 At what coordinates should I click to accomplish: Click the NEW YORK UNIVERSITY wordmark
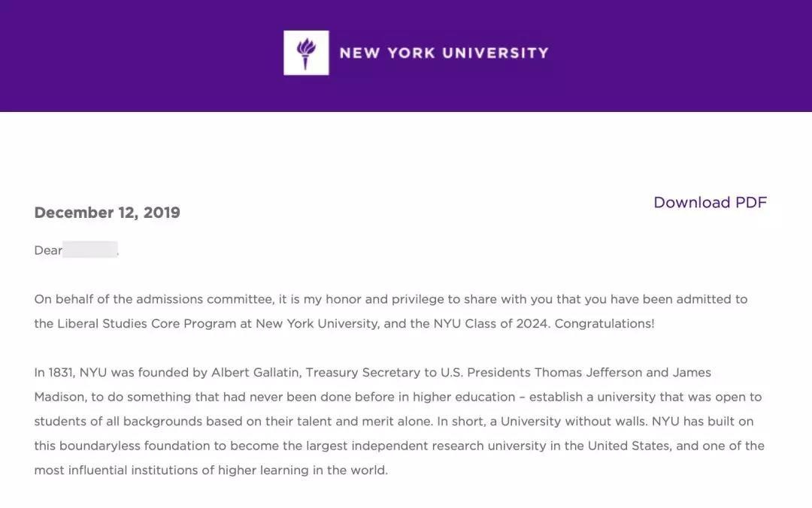click(x=444, y=53)
